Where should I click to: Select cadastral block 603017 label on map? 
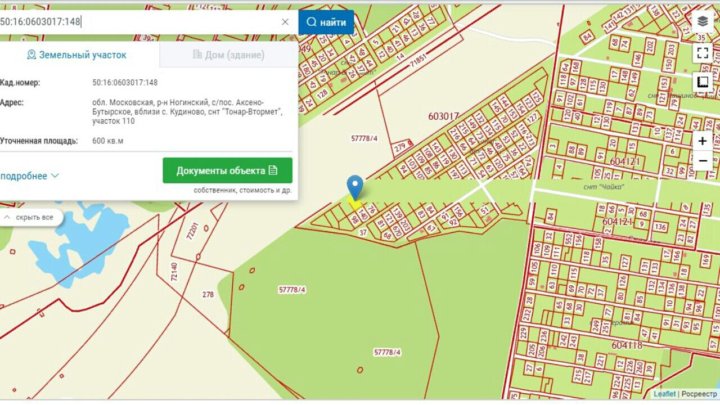tap(442, 116)
